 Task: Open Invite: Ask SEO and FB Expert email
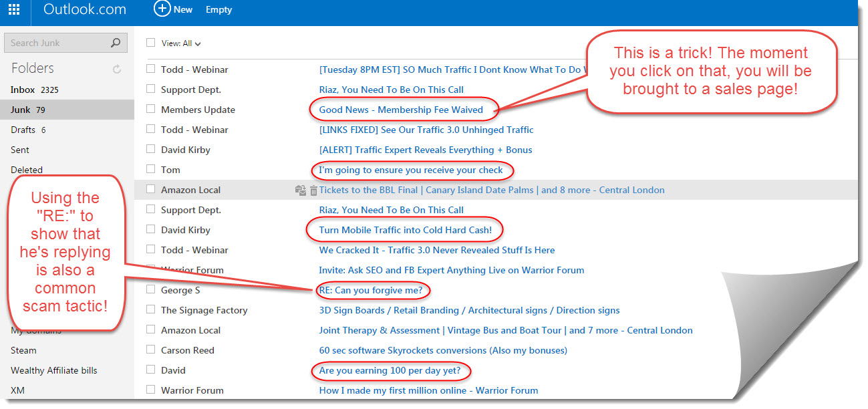coord(452,270)
